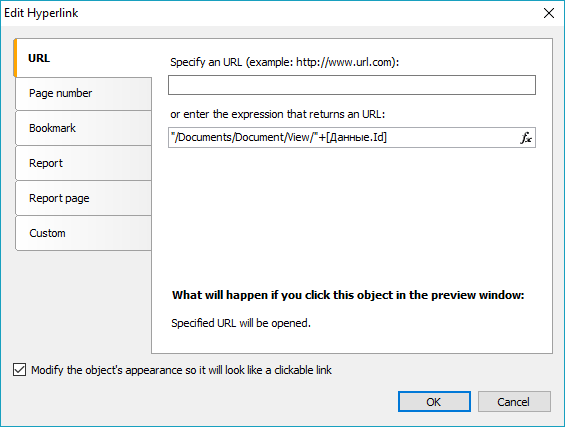Click the Edit Hyperlink title bar text
The width and height of the screenshot is (565, 427).
click(41, 13)
